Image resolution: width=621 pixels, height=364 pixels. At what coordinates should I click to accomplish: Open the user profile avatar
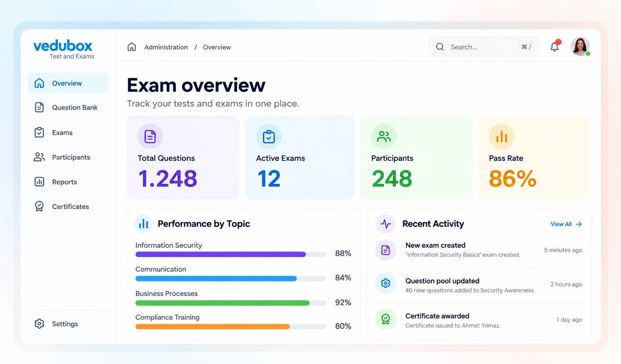580,47
